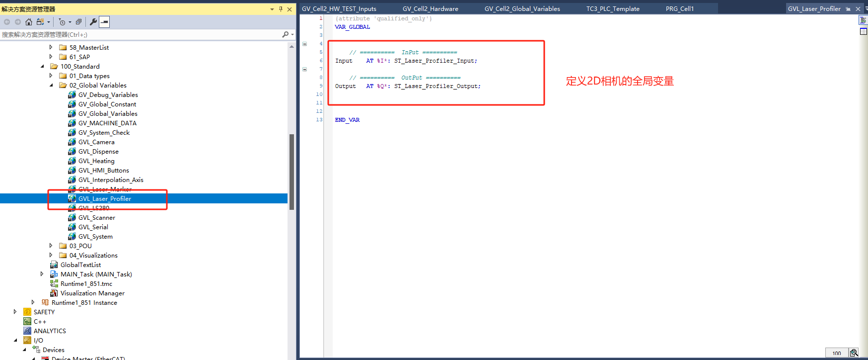The image size is (868, 360).
Task: Collapse the 02_Global Variables folder
Action: point(51,85)
